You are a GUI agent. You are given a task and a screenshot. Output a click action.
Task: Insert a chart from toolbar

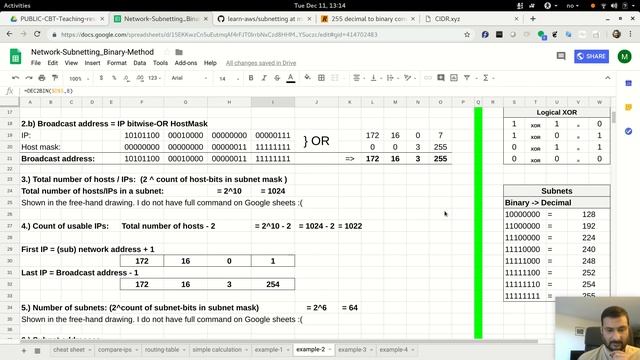coord(454,78)
